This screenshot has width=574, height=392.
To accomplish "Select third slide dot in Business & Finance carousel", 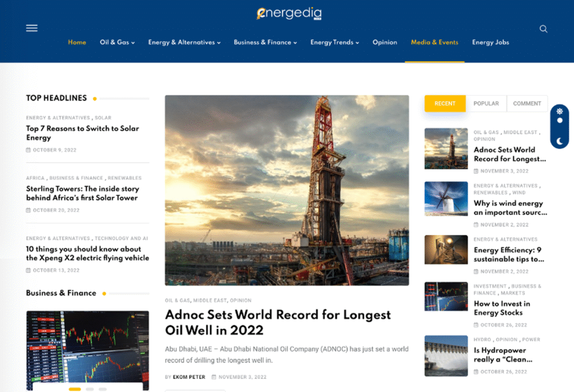I will point(103,389).
